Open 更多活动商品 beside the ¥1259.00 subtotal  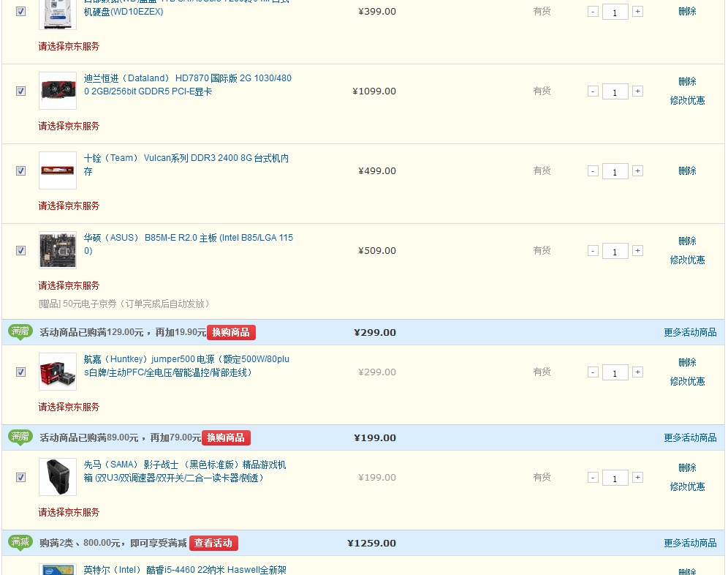(x=690, y=543)
